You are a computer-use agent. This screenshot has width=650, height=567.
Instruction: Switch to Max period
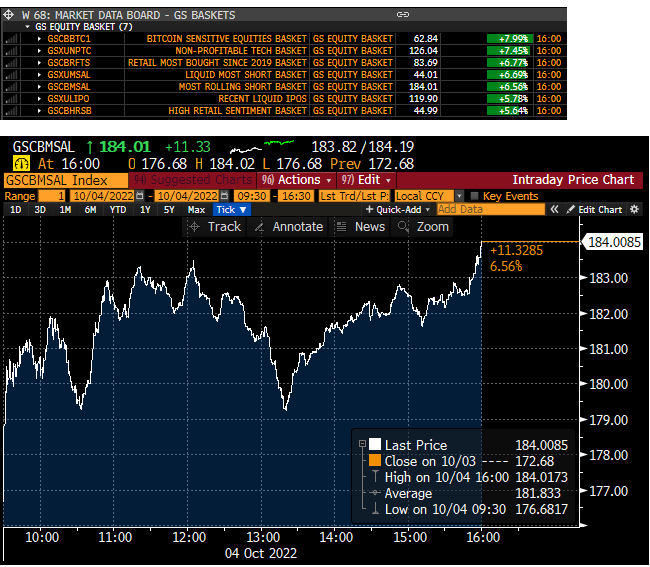[196, 210]
